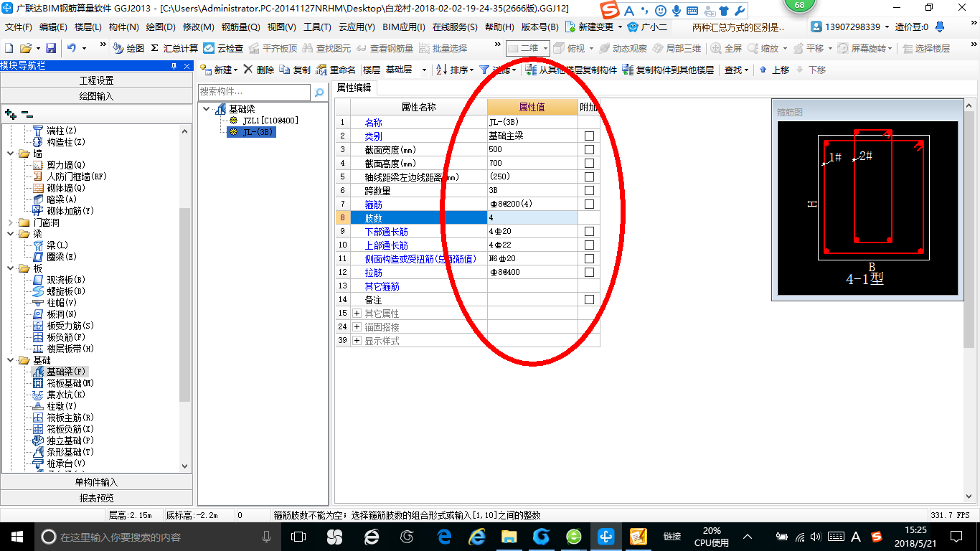This screenshot has height=551, width=980.
Task: Rename the component using 重命名
Action: tap(336, 70)
